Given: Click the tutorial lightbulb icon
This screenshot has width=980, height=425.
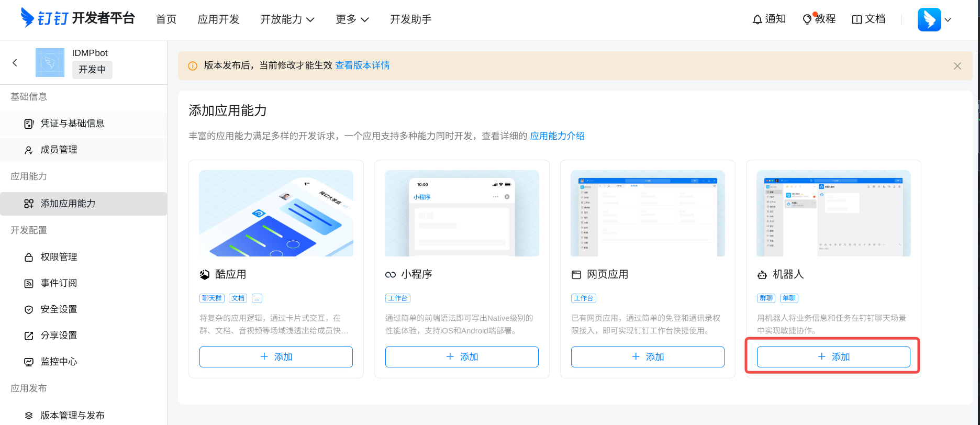Looking at the screenshot, I should (x=807, y=19).
